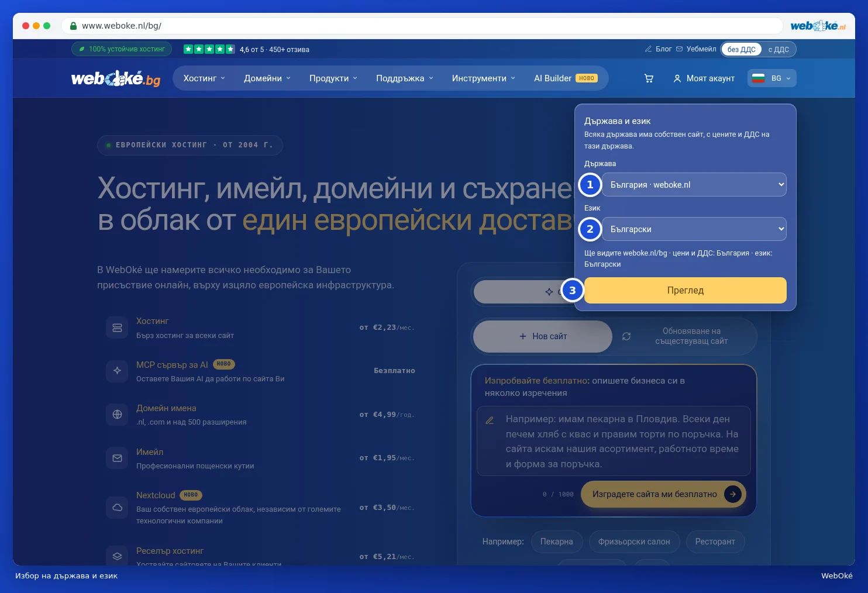This screenshot has height=593, width=868.
Task: Click the Trustpilot star rating
Action: pos(209,49)
